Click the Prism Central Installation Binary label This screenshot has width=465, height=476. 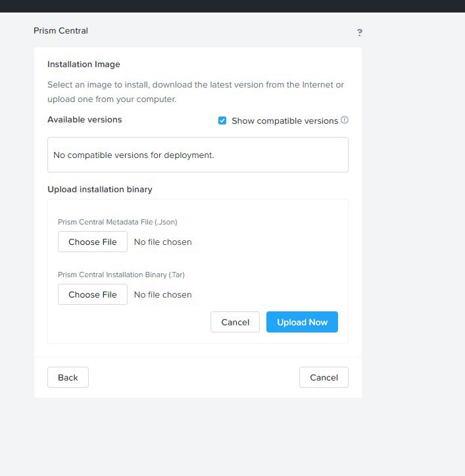tap(121, 275)
